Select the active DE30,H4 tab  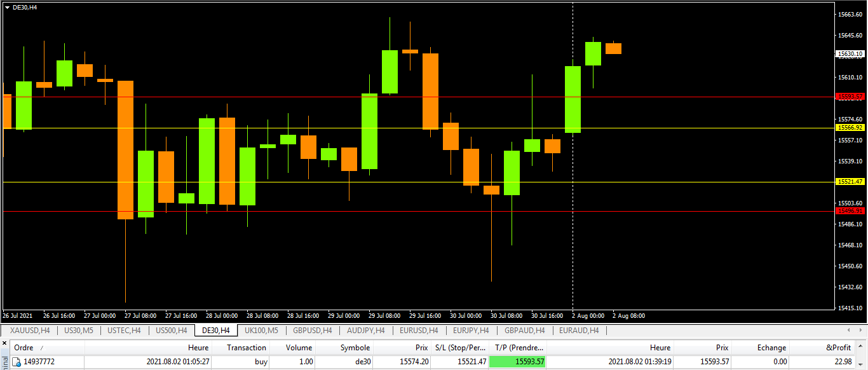click(215, 331)
